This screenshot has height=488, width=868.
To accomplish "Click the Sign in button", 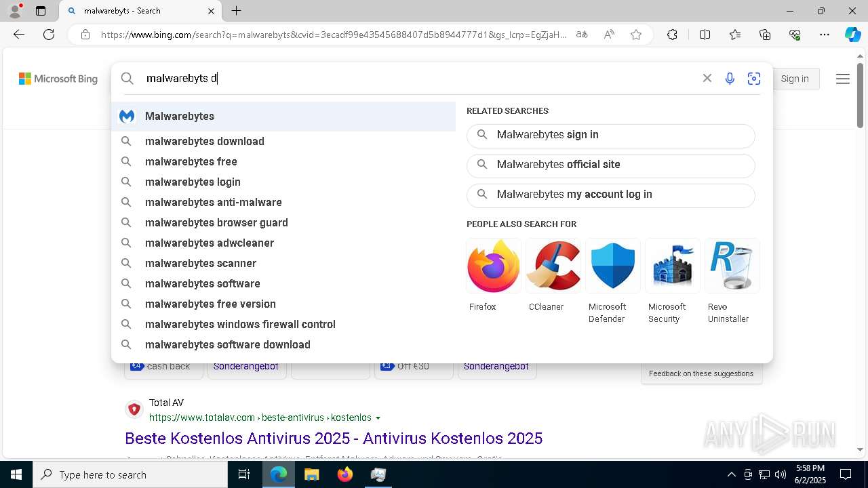I will 795,79.
